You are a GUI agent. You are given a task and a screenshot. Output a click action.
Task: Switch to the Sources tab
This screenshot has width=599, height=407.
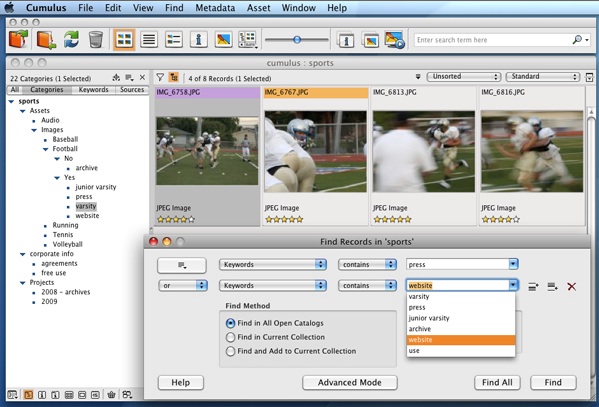pos(132,89)
